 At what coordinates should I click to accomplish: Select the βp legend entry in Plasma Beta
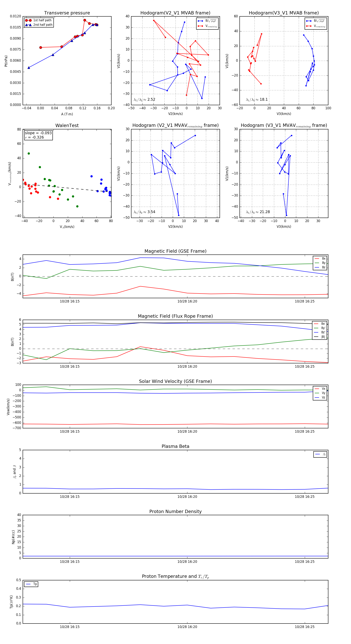320,454
